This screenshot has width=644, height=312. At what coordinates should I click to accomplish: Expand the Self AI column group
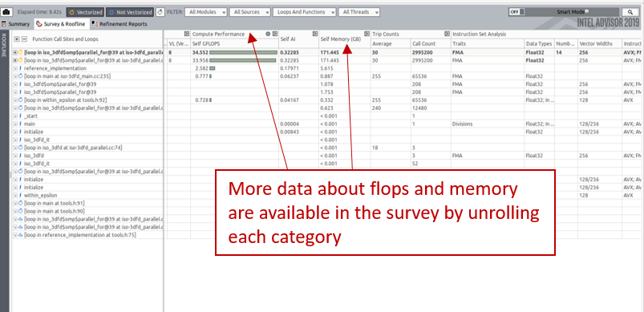(x=315, y=34)
